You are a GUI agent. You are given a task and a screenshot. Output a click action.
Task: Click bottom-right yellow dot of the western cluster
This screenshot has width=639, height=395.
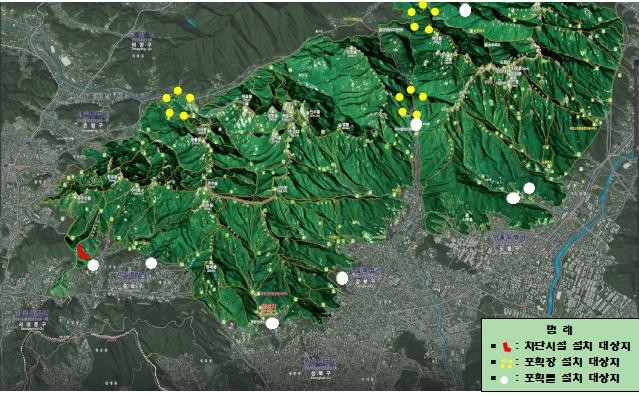pos(184,116)
